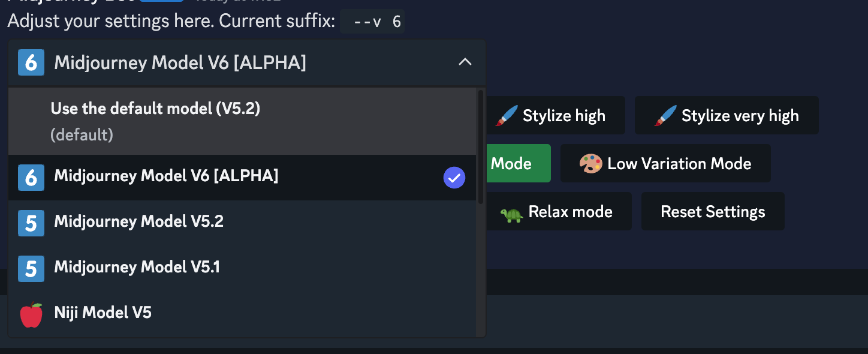868x354 pixels.
Task: Click the 5 icon next to Model V5.2
Action: (31, 223)
